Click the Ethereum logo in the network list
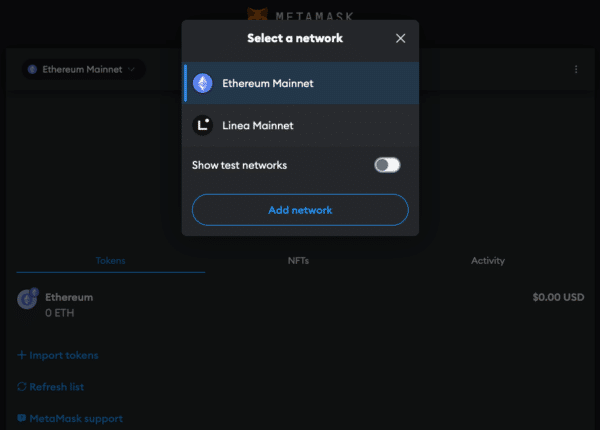600x430 pixels. [202, 83]
